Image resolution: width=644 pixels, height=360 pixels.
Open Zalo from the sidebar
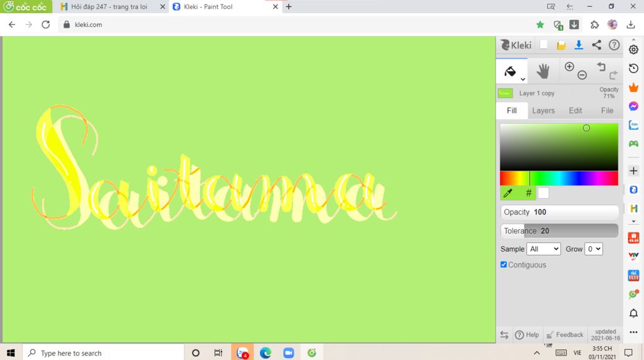pyautogui.click(x=634, y=125)
